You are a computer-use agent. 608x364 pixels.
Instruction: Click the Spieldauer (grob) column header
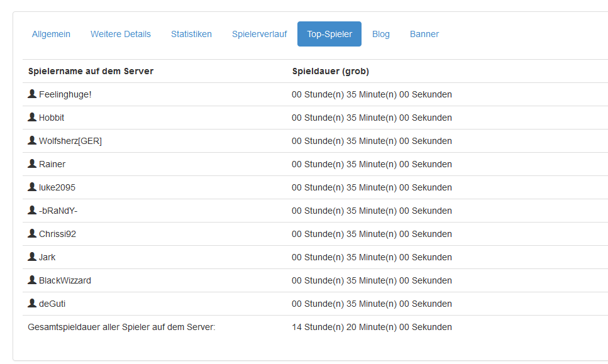click(x=330, y=71)
